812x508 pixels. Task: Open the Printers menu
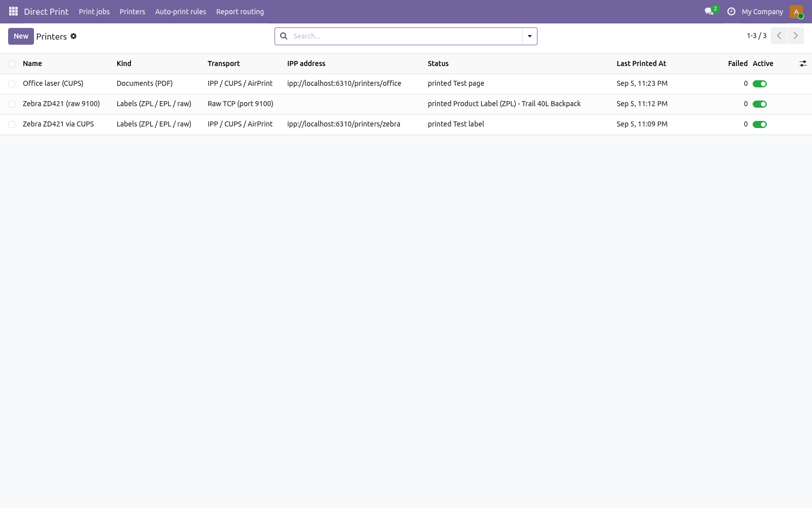[x=132, y=12]
